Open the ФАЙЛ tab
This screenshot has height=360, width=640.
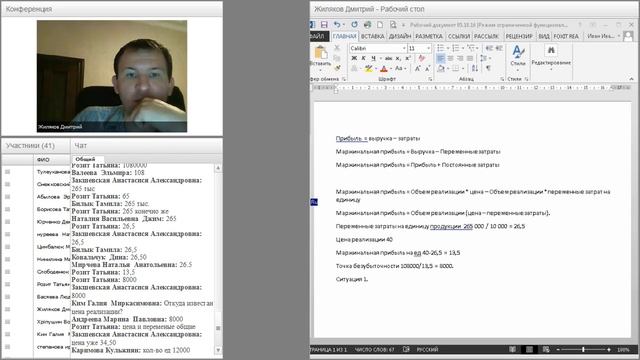coord(319,36)
